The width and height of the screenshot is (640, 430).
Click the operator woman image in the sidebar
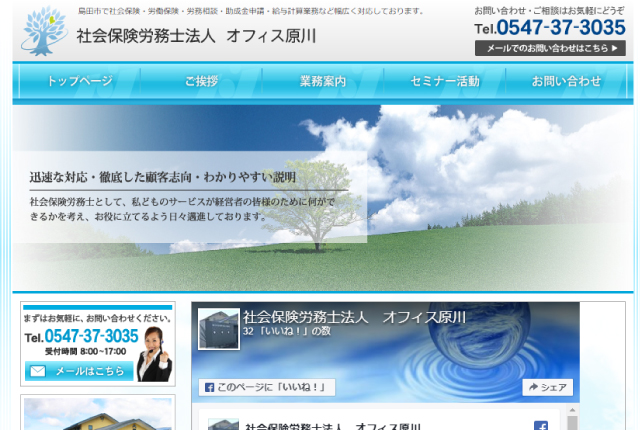(155, 354)
